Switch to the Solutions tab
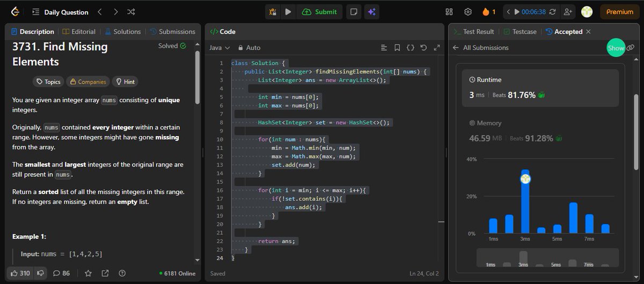 pos(123,32)
